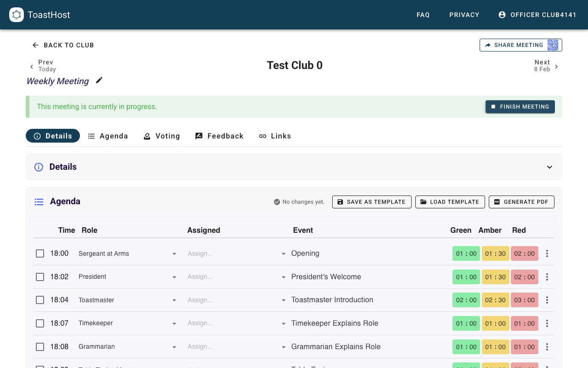Open the QR code for sharing
The width and height of the screenshot is (588, 368).
pyautogui.click(x=553, y=45)
